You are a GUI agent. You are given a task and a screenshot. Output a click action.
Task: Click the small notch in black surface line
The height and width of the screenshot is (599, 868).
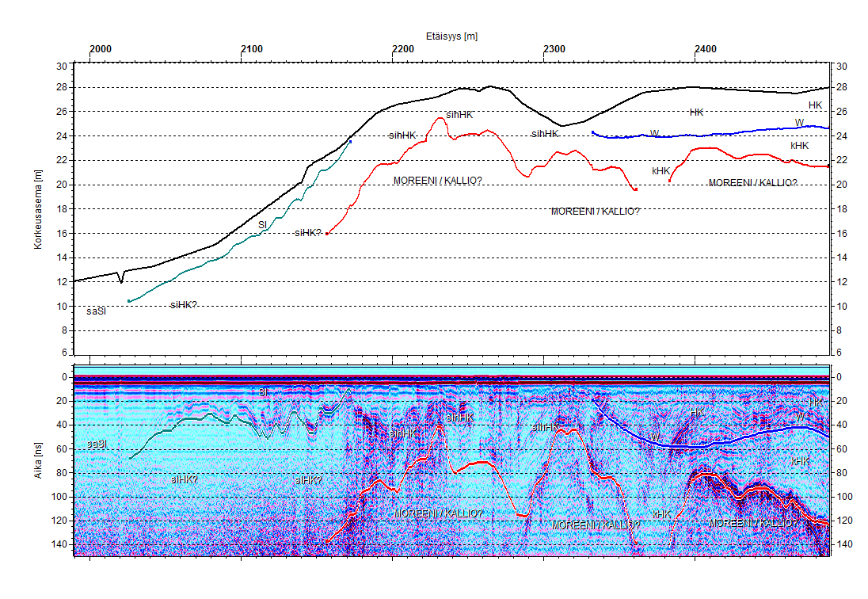[120, 281]
